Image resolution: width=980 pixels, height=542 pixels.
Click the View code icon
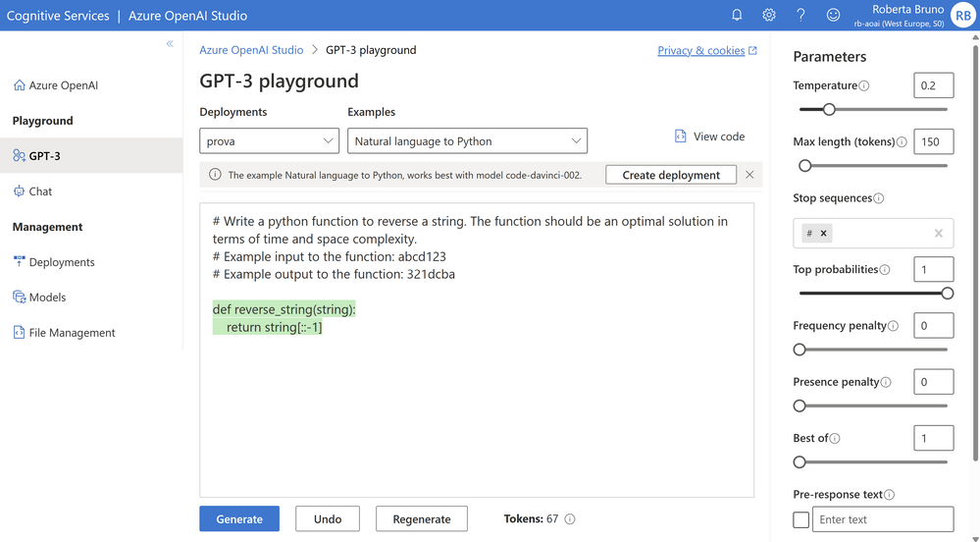click(681, 136)
